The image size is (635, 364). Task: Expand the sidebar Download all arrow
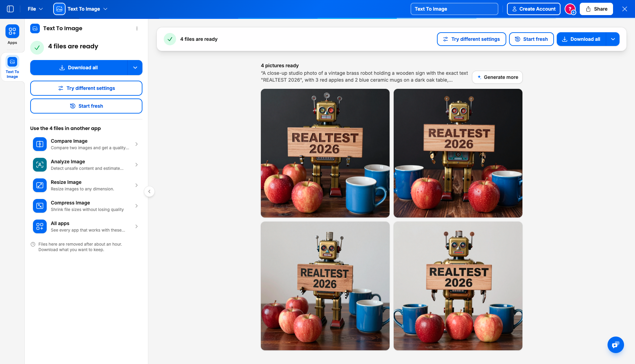point(135,68)
